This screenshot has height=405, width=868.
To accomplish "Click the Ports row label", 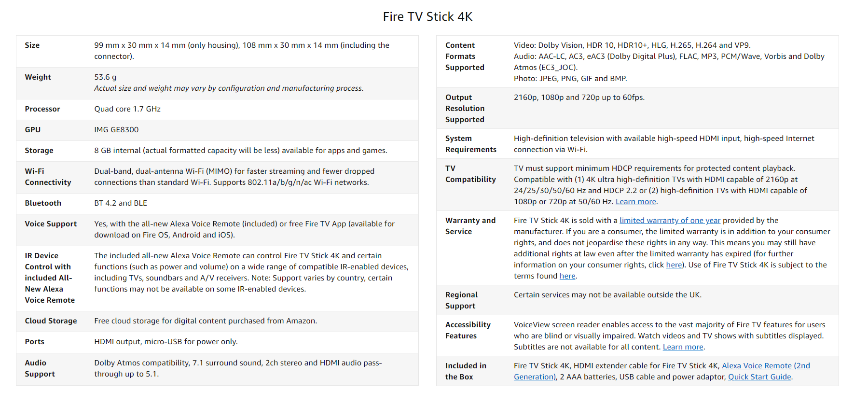I will [34, 342].
